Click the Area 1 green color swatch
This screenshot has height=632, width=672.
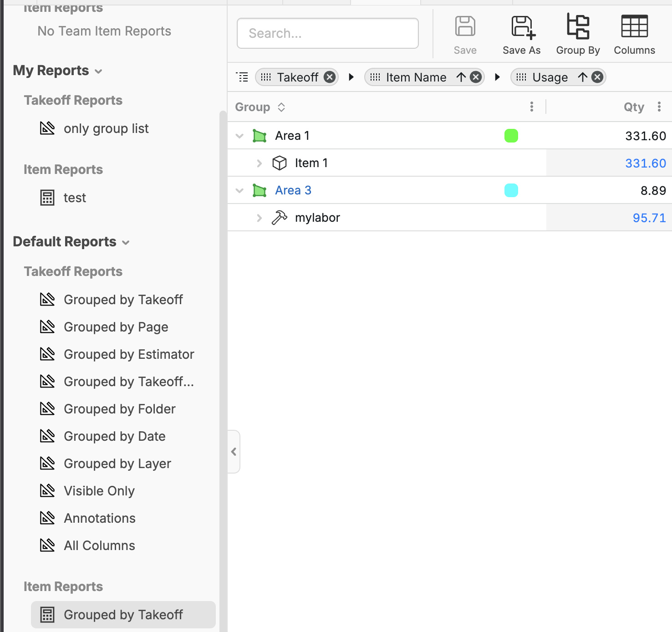click(511, 136)
